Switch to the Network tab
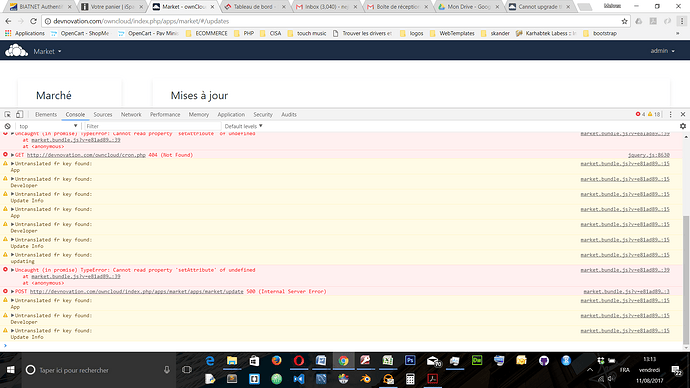Image resolution: width=690 pixels, height=388 pixels. pyautogui.click(x=131, y=114)
